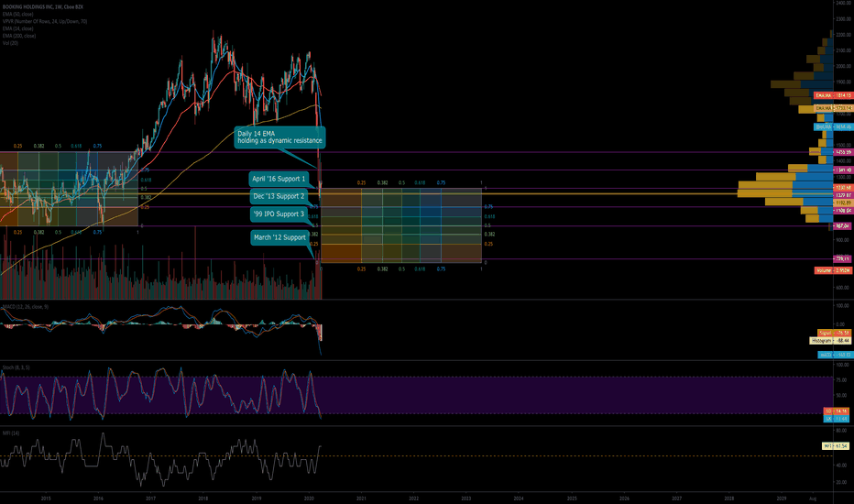Click the 2200.00 price scale label
Viewport: 854px width, 504px height.
point(843,34)
